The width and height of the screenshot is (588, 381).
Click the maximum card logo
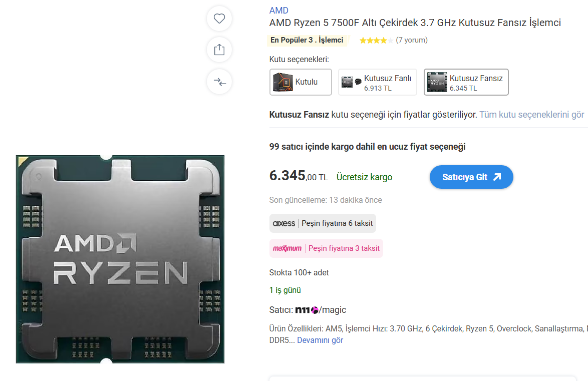coord(287,248)
